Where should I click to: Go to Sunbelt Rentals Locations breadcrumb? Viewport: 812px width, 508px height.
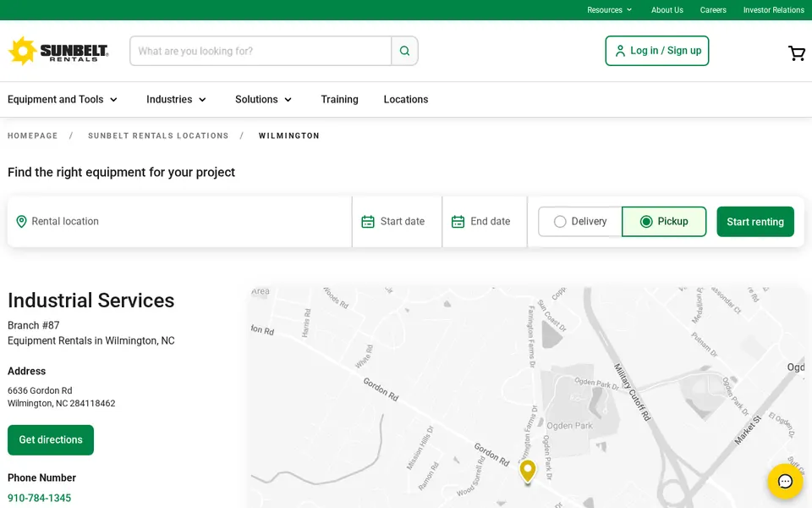[158, 135]
